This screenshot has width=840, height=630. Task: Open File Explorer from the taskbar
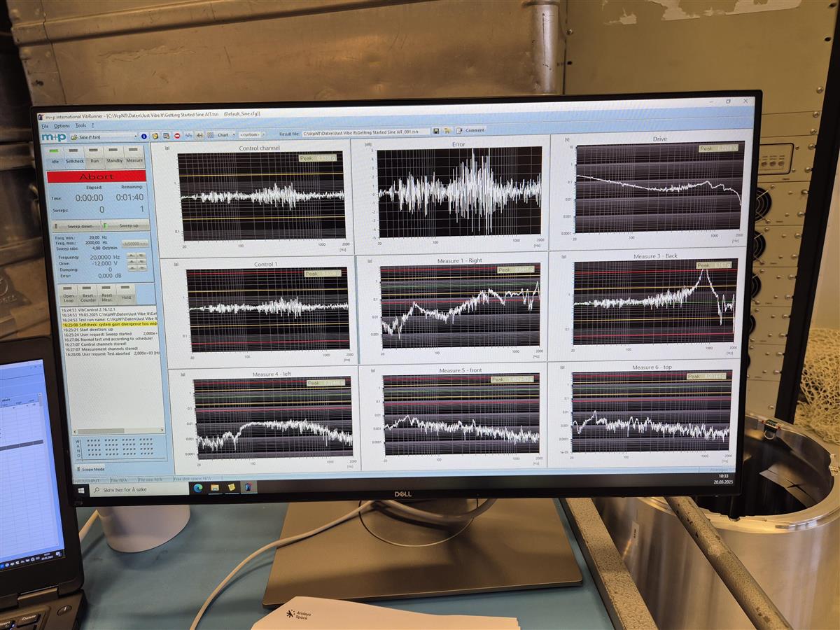(215, 487)
